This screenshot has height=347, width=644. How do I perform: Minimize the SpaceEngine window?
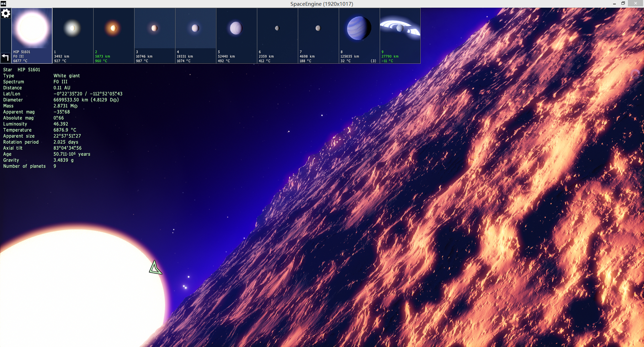614,4
